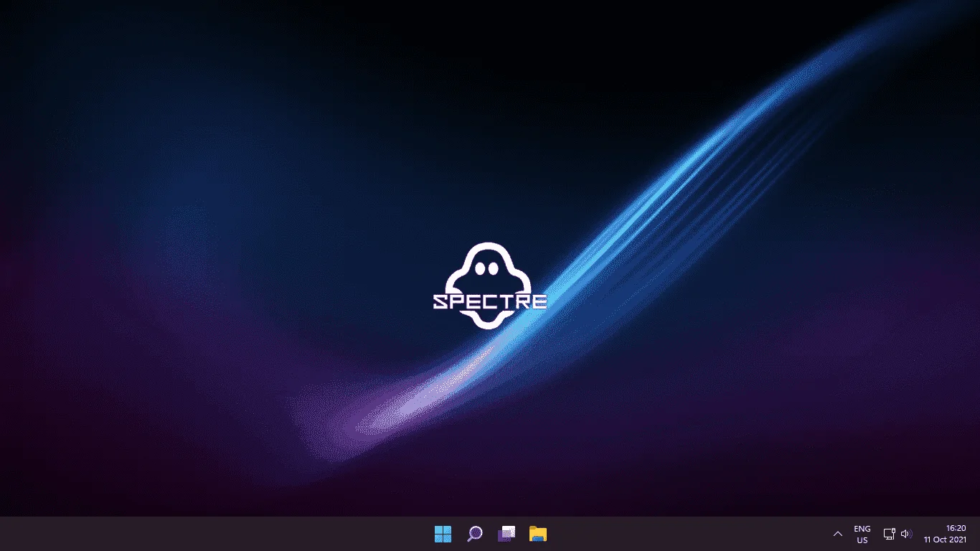Image resolution: width=980 pixels, height=551 pixels.
Task: Launch File Explorer from the taskbar
Action: point(538,534)
